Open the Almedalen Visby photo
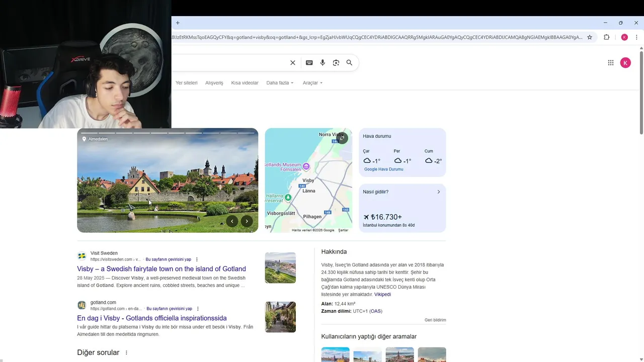Screen dimensions: 644x362 pos(168,180)
